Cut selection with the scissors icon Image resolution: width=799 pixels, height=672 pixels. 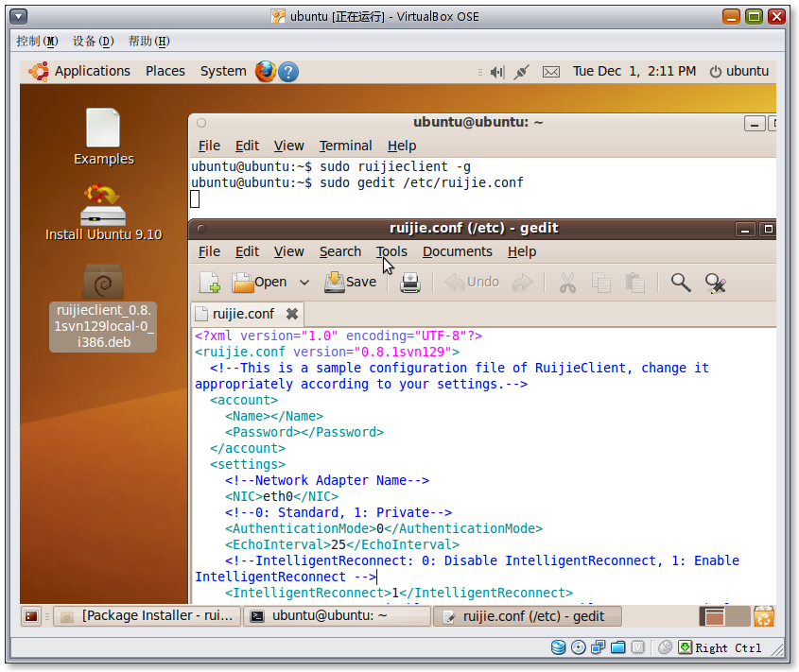pyautogui.click(x=567, y=283)
